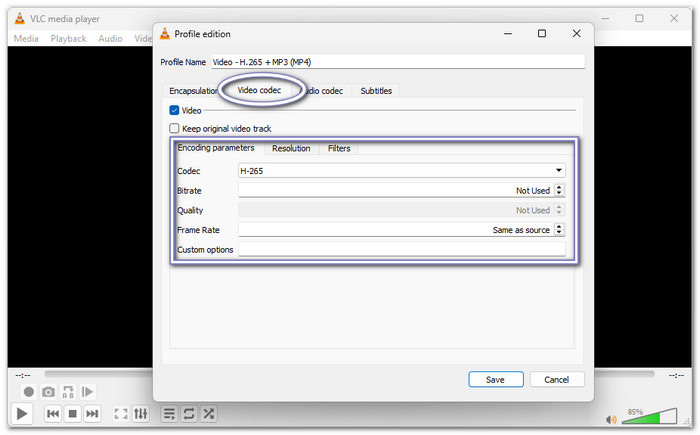
Task: Uncheck the Video checkbox
Action: click(174, 110)
